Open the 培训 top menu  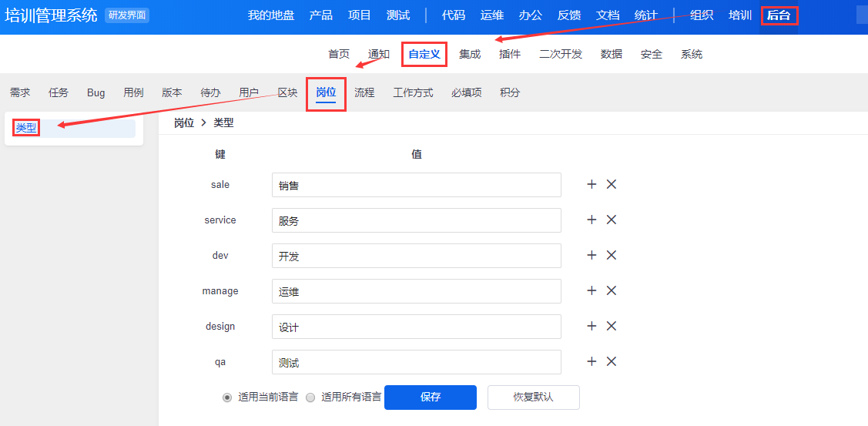[740, 15]
